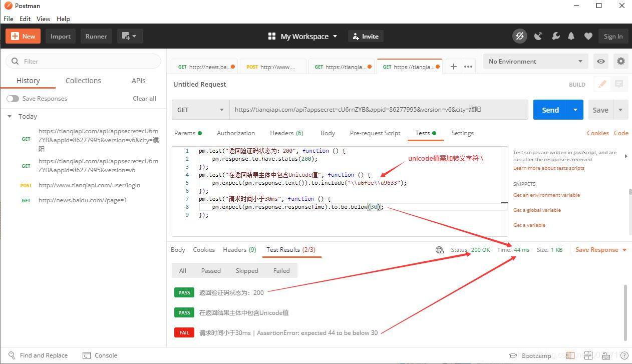
Task: Toggle the Save Responses switch
Action: 13,99
